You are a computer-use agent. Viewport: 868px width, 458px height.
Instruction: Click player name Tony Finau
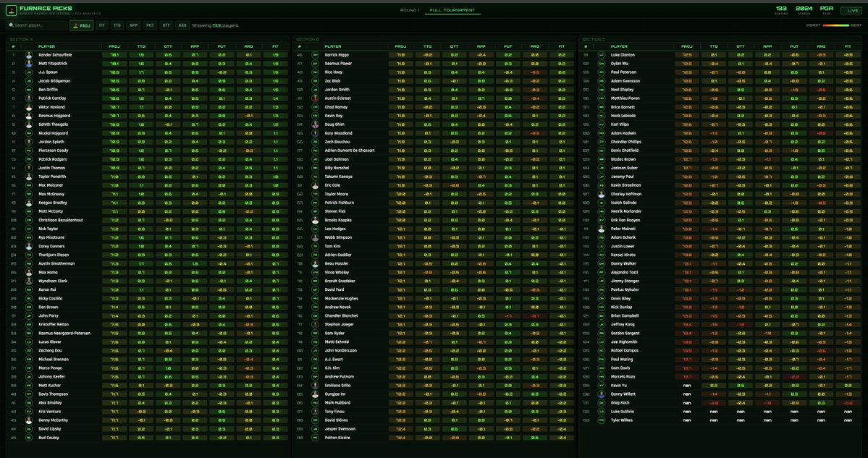click(x=335, y=412)
